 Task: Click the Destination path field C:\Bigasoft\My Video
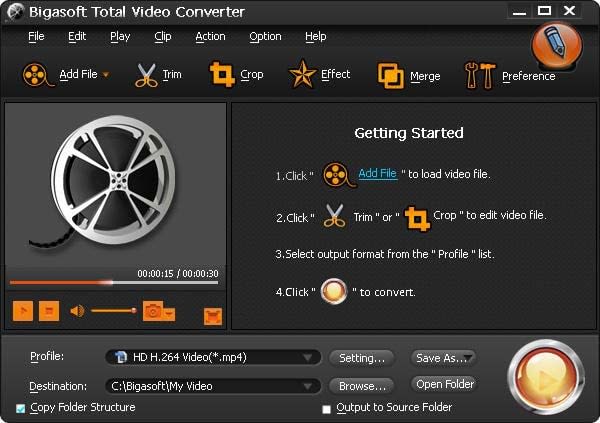[x=213, y=386]
